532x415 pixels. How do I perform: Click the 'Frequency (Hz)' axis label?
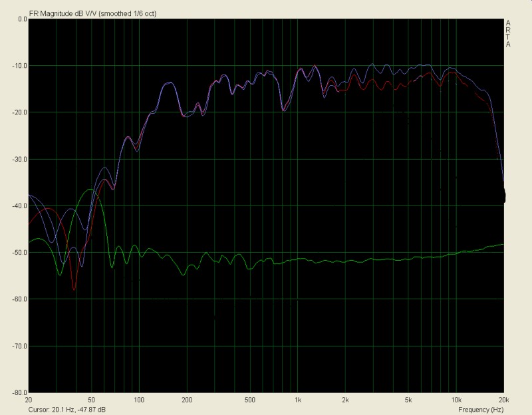click(x=481, y=410)
